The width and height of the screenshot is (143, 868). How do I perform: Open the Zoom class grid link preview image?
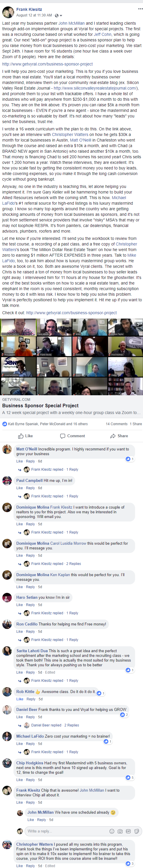(x=72, y=357)
